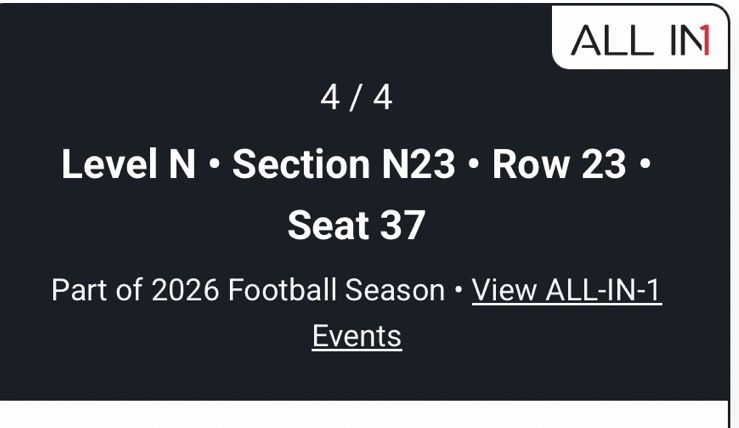Select the Row 23 text
The width and height of the screenshot is (739, 428).
click(559, 164)
